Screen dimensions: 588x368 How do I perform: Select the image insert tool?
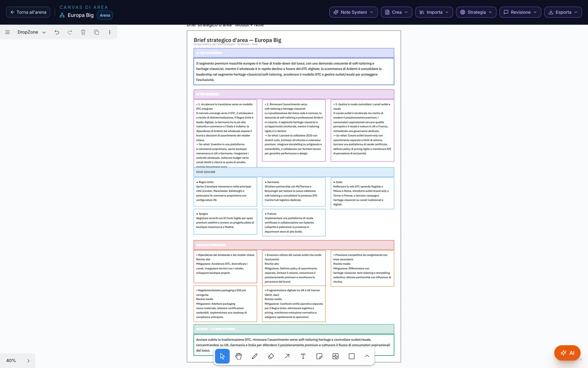[336, 356]
